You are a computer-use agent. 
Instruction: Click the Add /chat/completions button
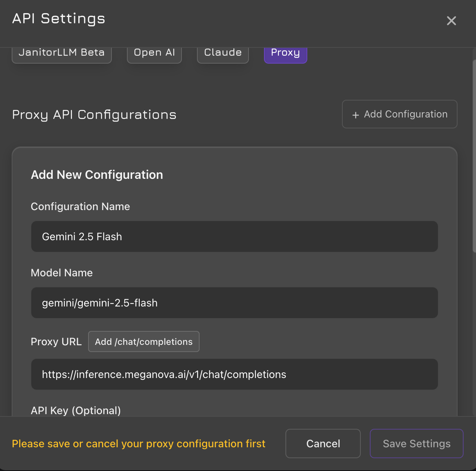pos(143,341)
